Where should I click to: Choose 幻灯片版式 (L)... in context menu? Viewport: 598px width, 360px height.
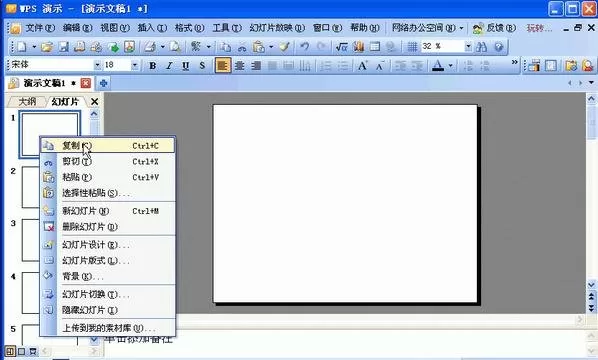(x=108, y=261)
